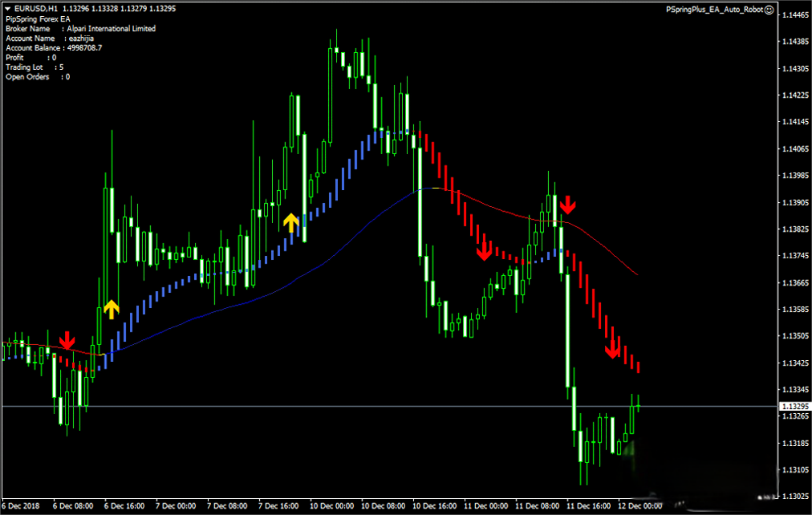Select red down arrow near 11 Dec 00:00

coord(484,251)
